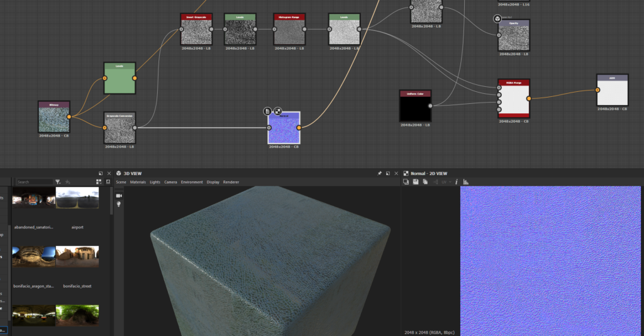644x336 pixels.
Task: Toggle the library thumbnail grid view icon
Action: click(x=98, y=182)
